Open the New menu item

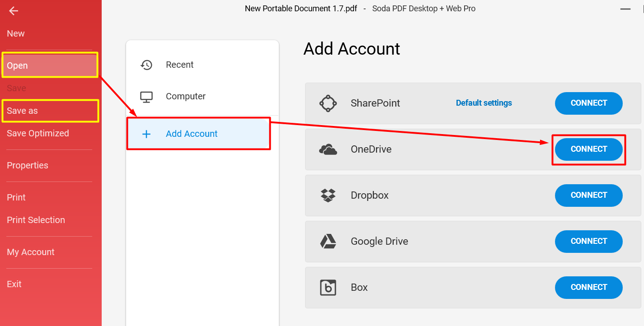click(x=16, y=33)
